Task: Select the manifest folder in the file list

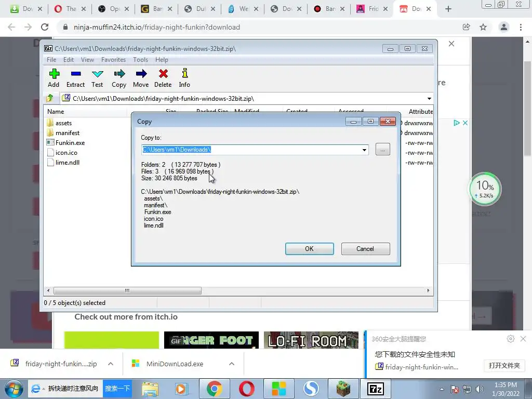Action: point(67,132)
